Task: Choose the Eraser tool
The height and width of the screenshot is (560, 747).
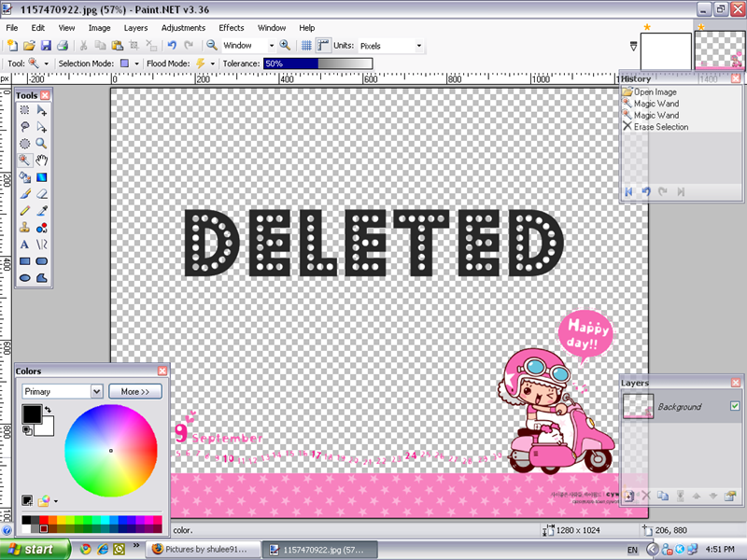Action: (41, 193)
